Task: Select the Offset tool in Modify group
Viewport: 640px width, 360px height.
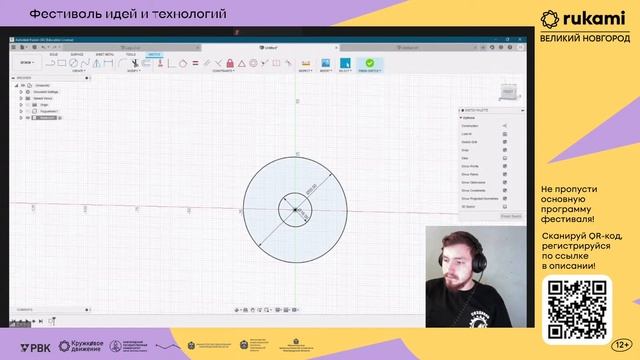Action: pos(146,63)
